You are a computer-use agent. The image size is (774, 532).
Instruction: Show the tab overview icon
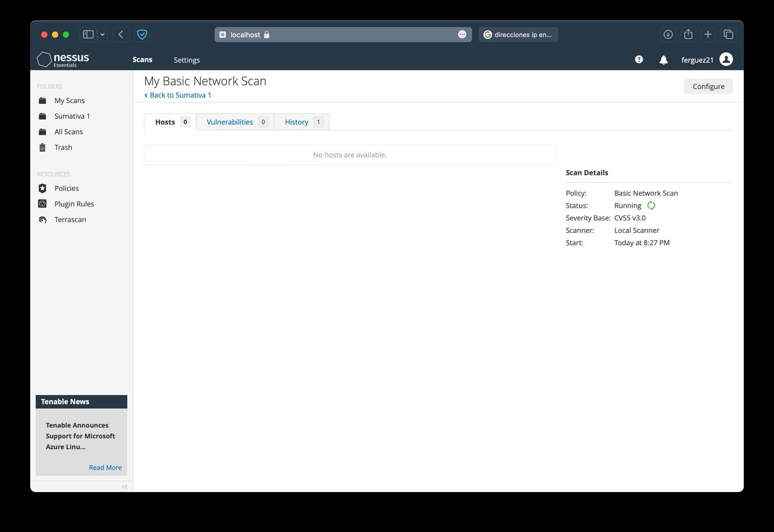tap(728, 34)
